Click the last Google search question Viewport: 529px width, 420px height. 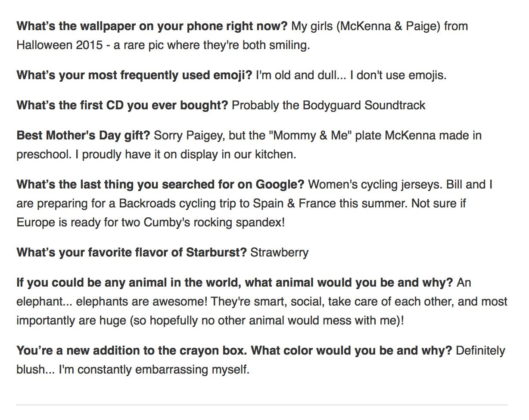160,185
